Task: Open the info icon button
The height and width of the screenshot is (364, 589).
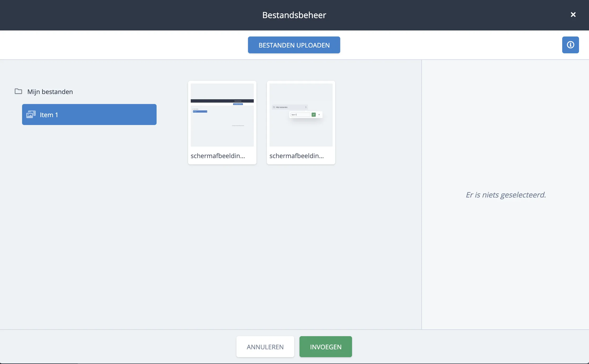Action: point(570,45)
